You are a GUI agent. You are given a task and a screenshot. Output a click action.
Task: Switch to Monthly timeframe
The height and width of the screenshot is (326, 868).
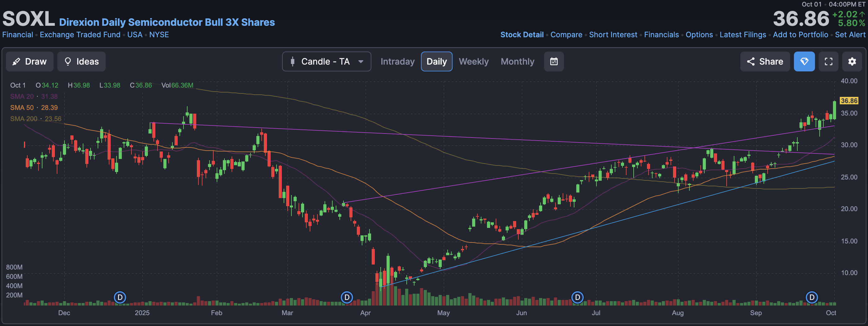click(517, 61)
